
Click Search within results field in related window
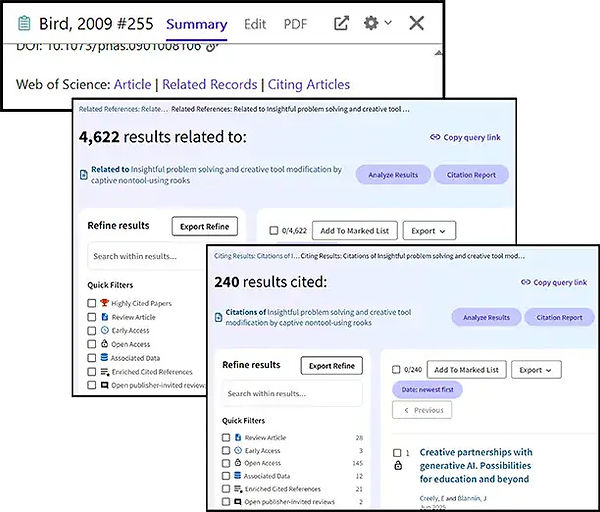(x=147, y=256)
